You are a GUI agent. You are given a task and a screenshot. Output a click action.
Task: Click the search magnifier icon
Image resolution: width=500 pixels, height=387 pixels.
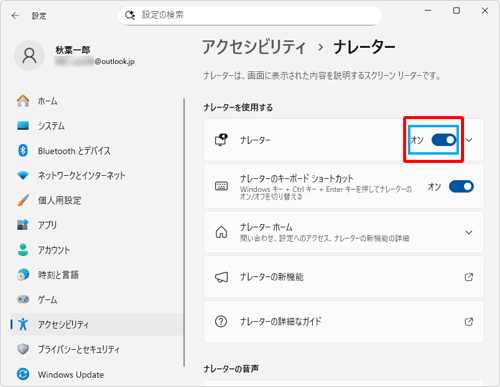click(x=130, y=15)
